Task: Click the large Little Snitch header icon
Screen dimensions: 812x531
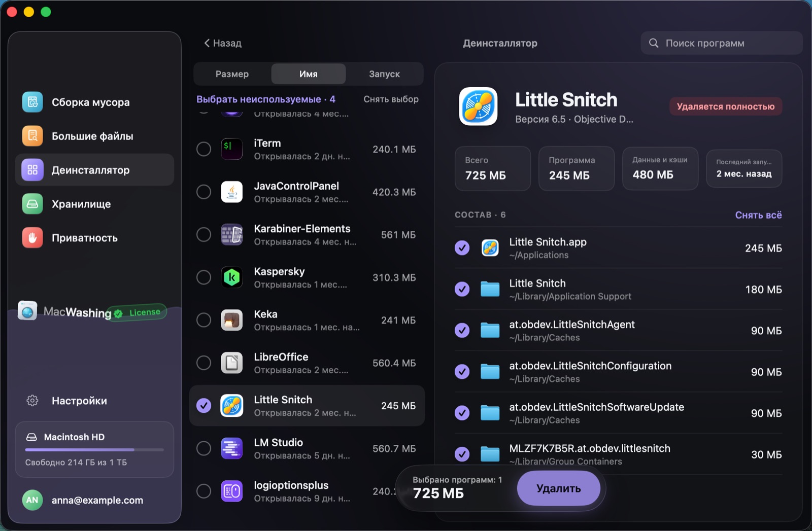Action: [478, 107]
